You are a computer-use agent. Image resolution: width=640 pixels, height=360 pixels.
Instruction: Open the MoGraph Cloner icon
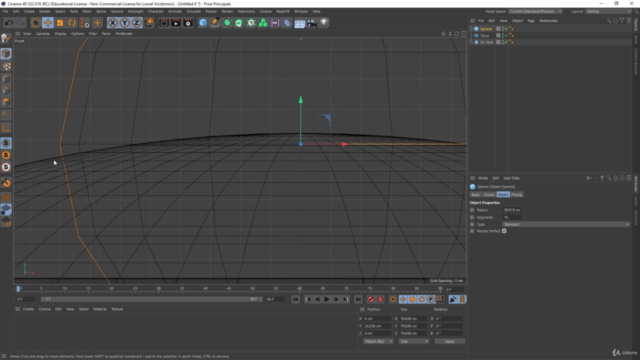click(x=263, y=23)
